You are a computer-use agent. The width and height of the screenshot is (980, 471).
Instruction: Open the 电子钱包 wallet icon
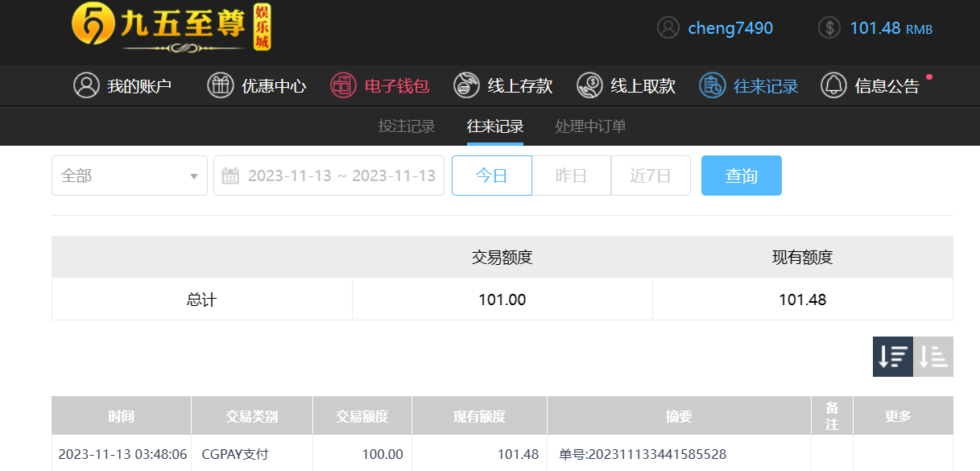tap(343, 85)
